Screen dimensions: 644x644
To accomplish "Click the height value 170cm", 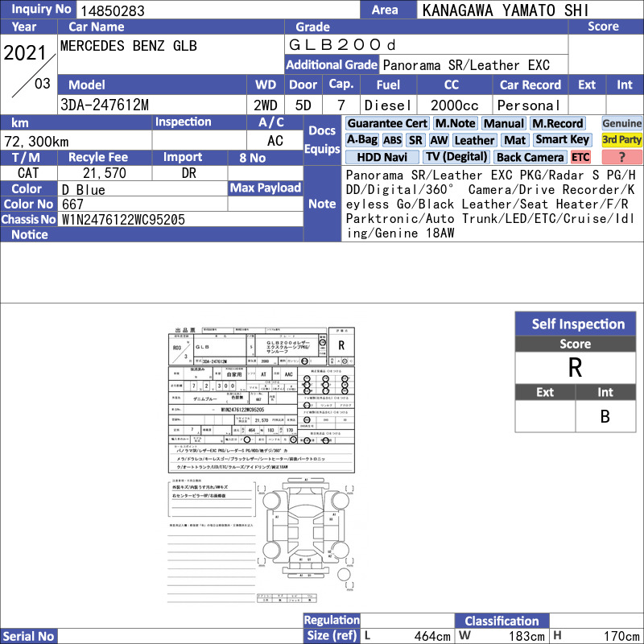I will (621, 636).
